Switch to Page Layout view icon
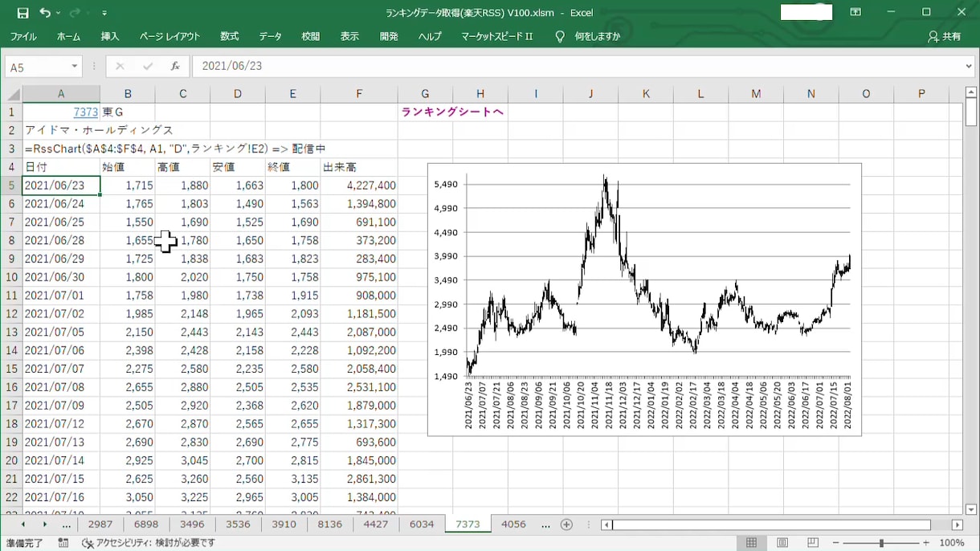Screen dimensions: 980x551 (x=782, y=543)
